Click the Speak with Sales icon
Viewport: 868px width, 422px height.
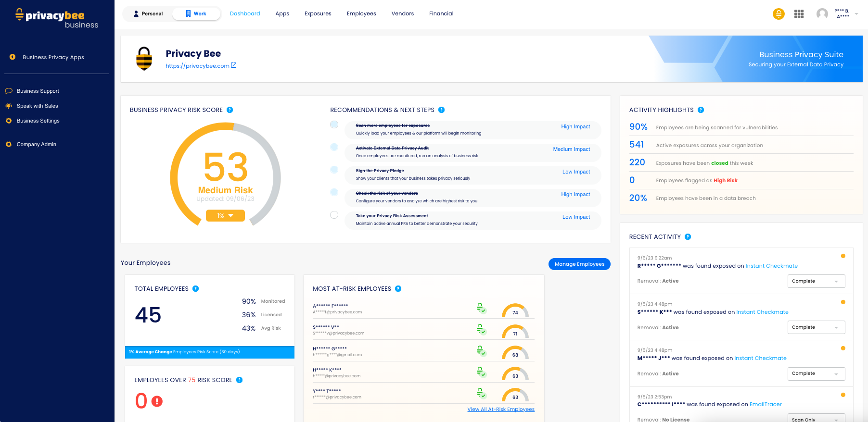click(9, 106)
